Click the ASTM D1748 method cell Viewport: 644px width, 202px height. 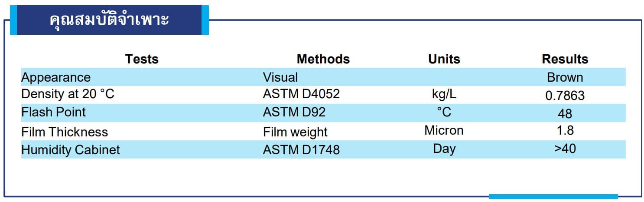tap(301, 150)
